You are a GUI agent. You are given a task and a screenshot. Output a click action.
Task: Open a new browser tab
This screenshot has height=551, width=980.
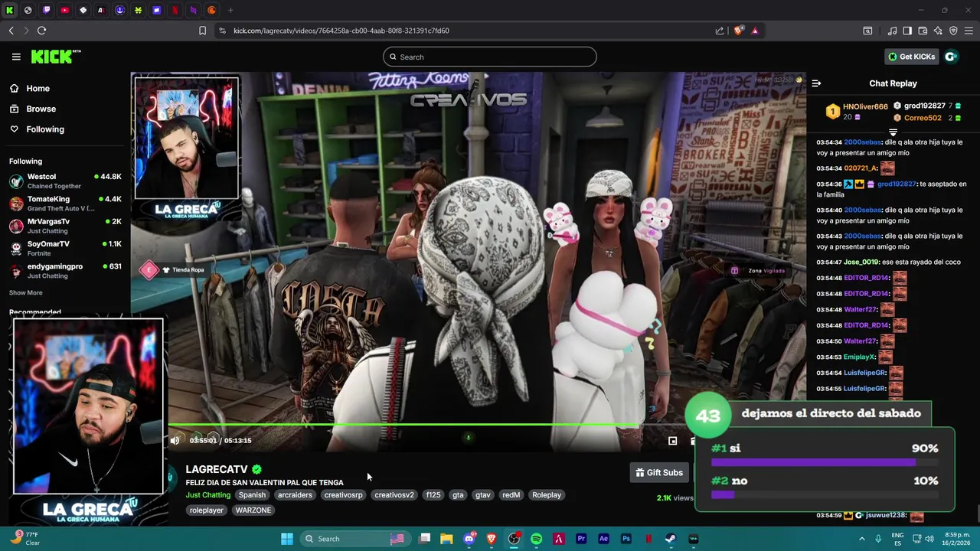(230, 10)
